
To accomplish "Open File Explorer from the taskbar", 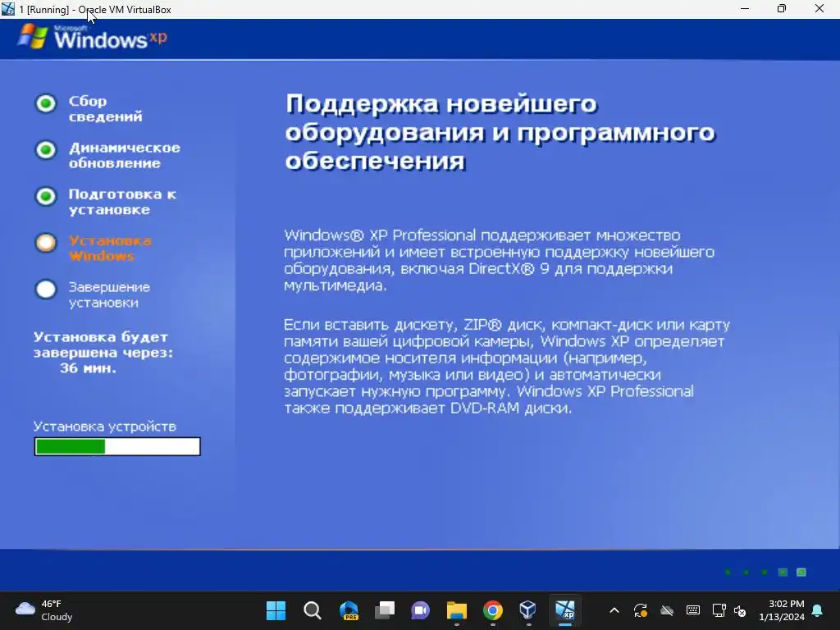I will 456,610.
